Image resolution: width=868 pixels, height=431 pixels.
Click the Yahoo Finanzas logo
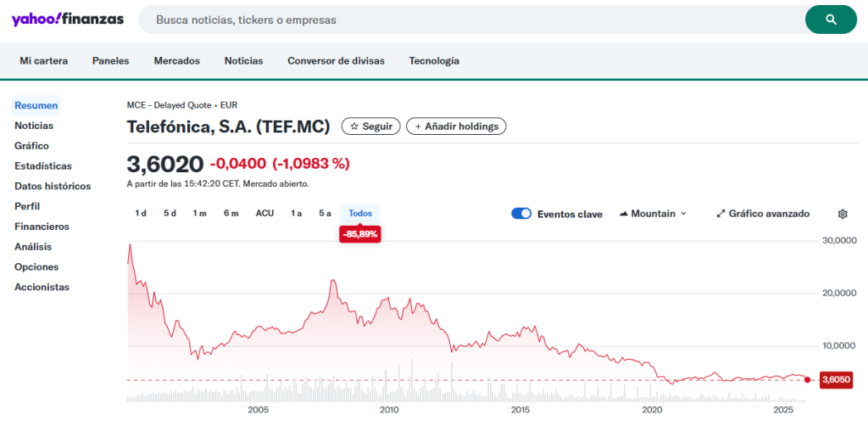click(x=68, y=19)
